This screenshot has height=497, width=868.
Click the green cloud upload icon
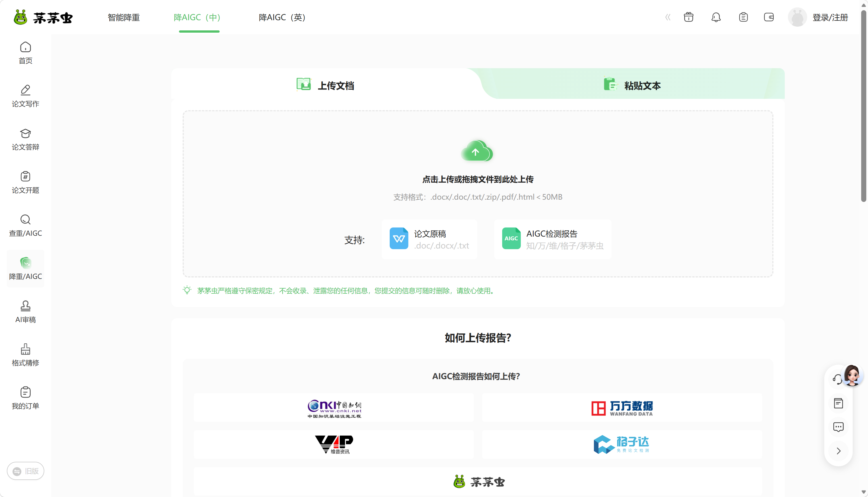click(x=477, y=151)
